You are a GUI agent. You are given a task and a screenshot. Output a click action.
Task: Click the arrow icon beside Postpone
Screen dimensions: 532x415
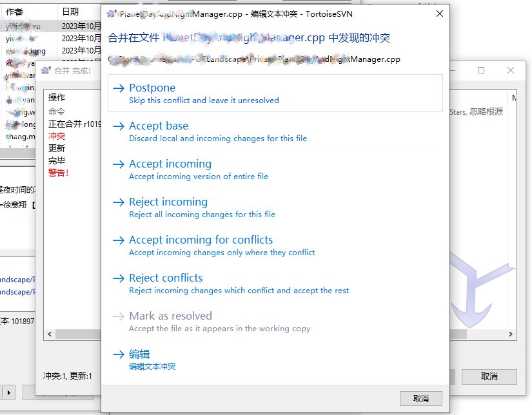pos(118,88)
